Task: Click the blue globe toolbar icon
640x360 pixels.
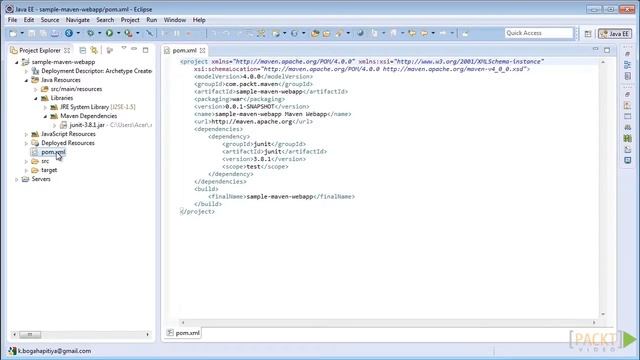Action: pyautogui.click(x=69, y=33)
